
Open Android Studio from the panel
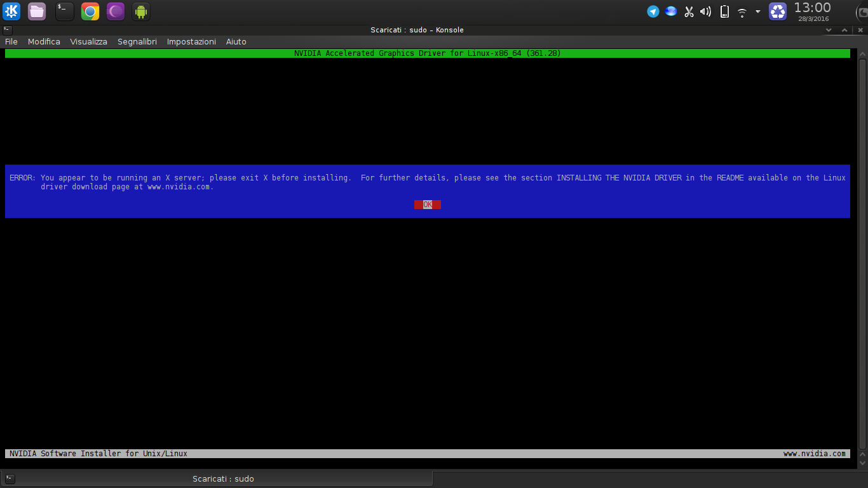click(x=141, y=11)
